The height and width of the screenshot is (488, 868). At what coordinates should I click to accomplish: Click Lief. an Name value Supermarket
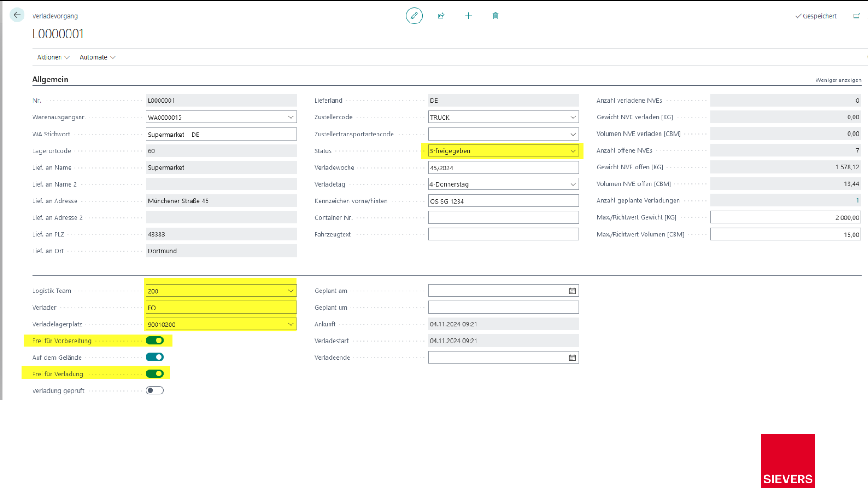click(x=221, y=168)
